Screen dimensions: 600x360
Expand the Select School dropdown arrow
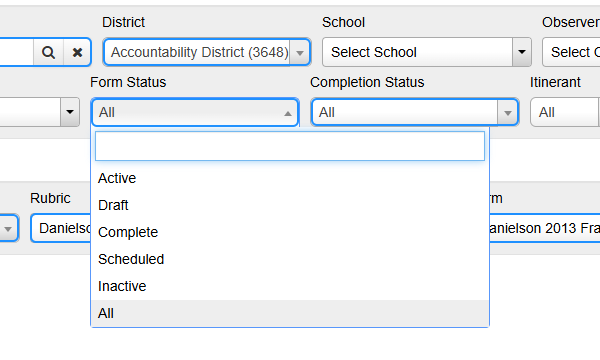[522, 52]
